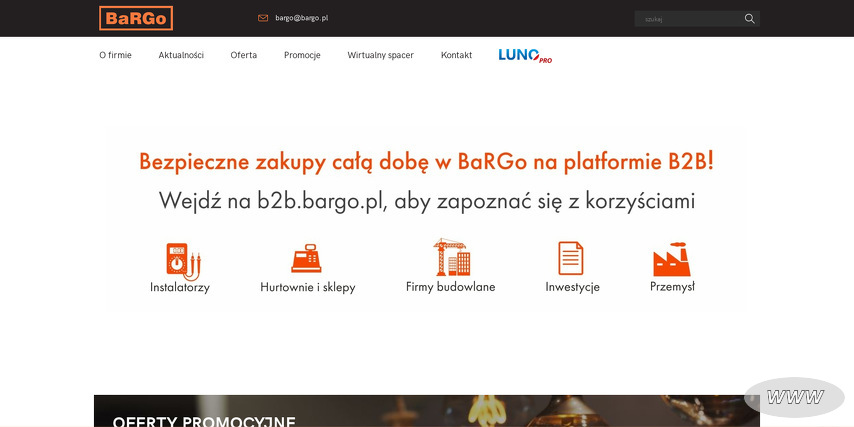Click the orange B2B headline text

pos(426,162)
